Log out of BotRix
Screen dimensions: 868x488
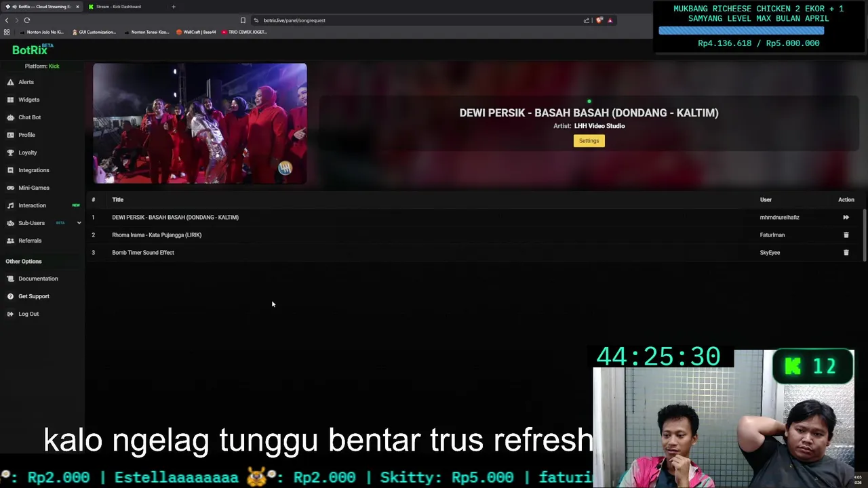[x=28, y=314]
